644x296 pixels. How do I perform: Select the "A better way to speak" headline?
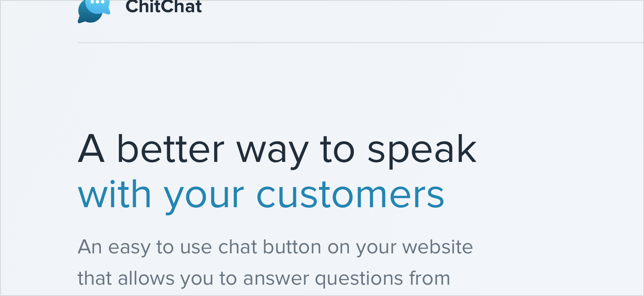coord(277,149)
